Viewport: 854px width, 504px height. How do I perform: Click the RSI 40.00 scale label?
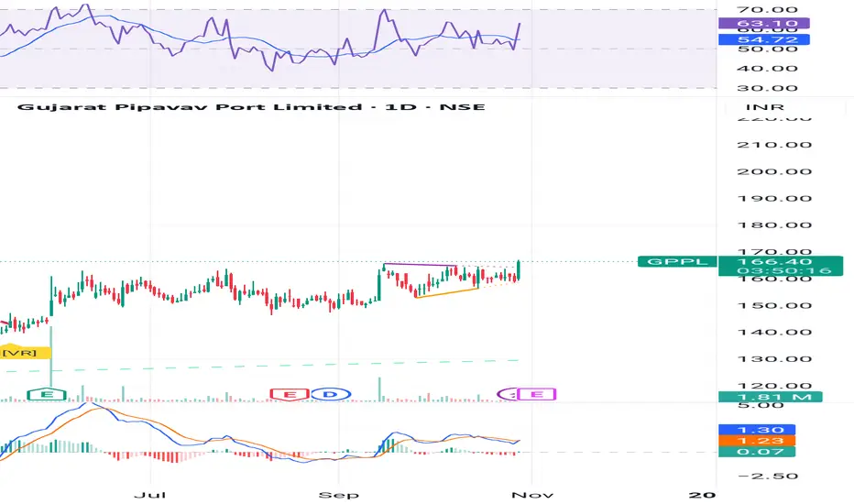[x=767, y=69]
